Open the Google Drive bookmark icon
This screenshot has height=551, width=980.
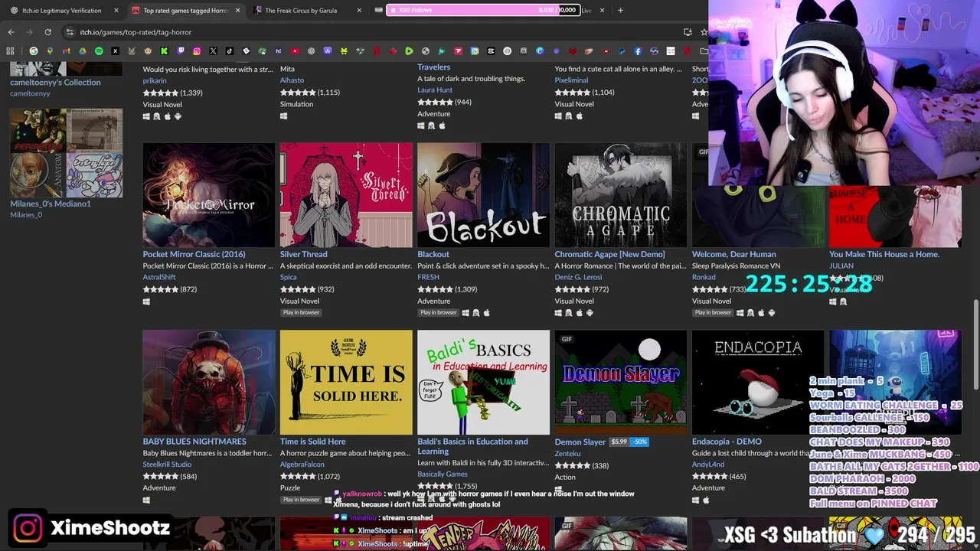pyautogui.click(x=83, y=51)
